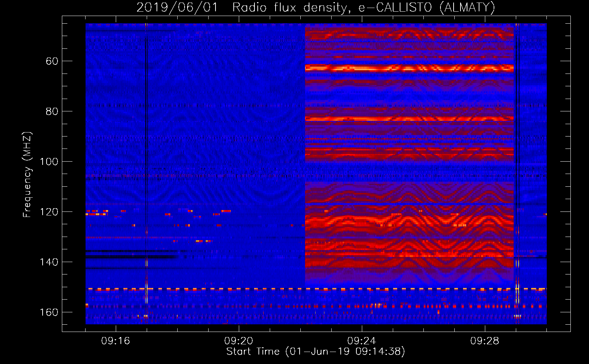Click the 09:24 time tick label
589x364 pixels.
click(362, 341)
